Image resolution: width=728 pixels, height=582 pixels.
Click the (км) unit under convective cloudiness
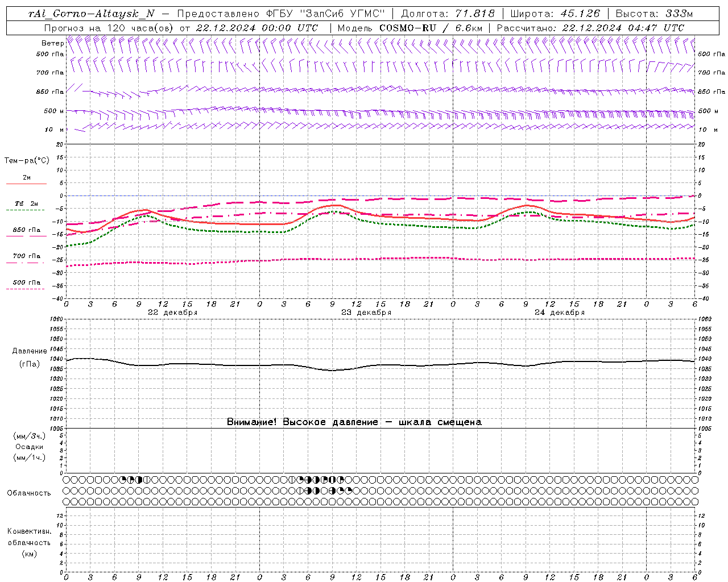(29, 554)
